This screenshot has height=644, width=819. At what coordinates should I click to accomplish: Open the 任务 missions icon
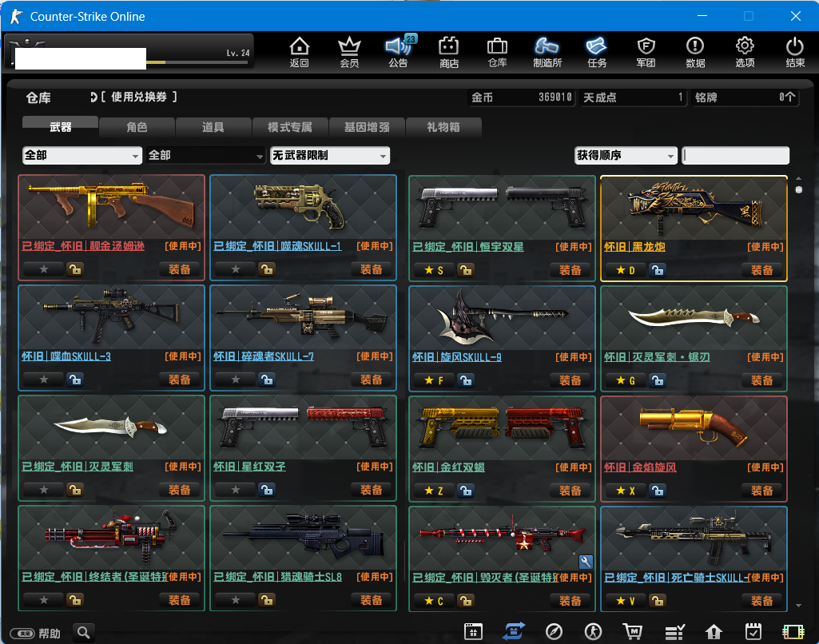tap(597, 52)
